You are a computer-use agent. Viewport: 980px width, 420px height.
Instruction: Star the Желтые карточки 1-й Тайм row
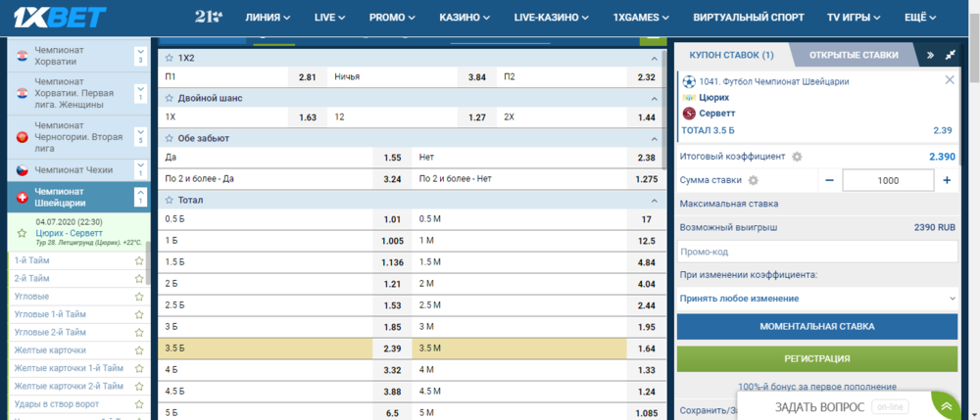tap(139, 368)
